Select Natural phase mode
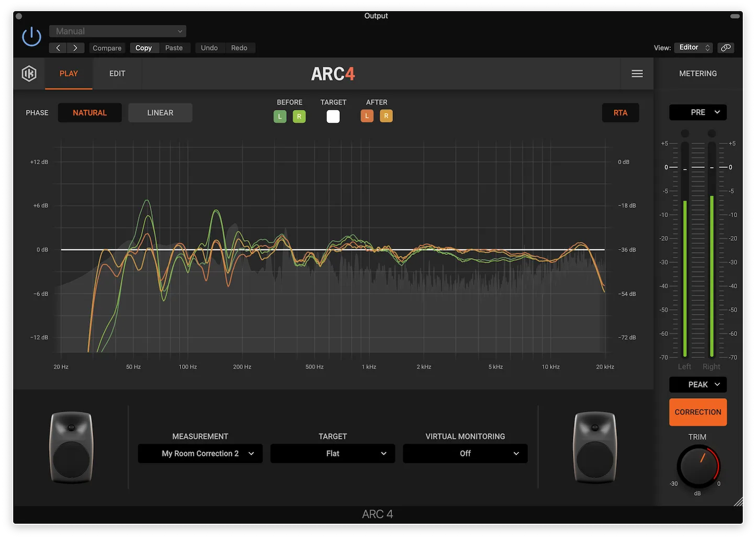Viewport: 756px width, 539px height. point(89,113)
